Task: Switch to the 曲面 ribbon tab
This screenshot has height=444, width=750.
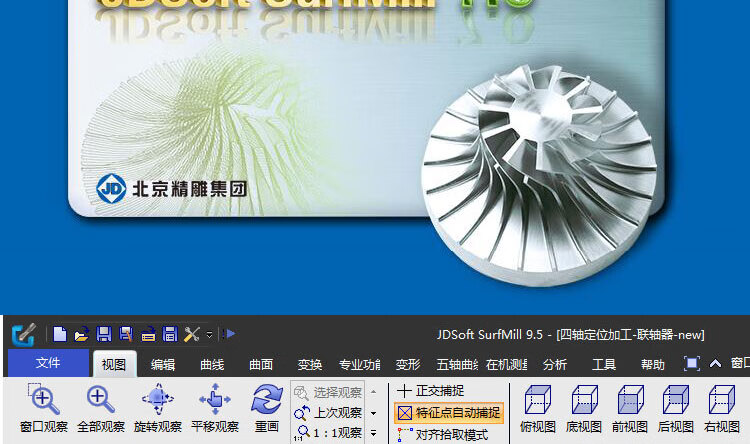Action: click(x=261, y=365)
